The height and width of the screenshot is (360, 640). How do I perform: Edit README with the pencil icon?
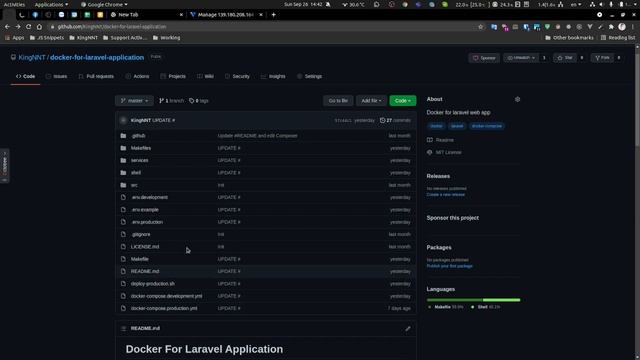pos(408,329)
